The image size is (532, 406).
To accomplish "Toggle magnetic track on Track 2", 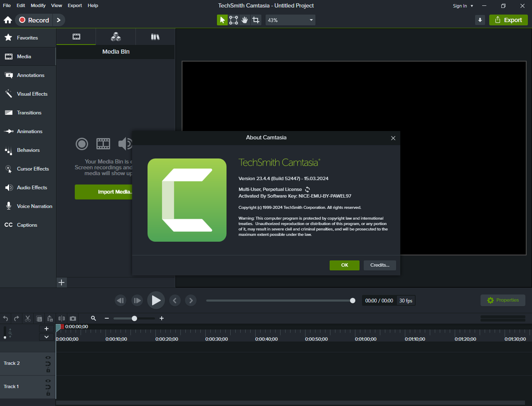I will coord(48,364).
